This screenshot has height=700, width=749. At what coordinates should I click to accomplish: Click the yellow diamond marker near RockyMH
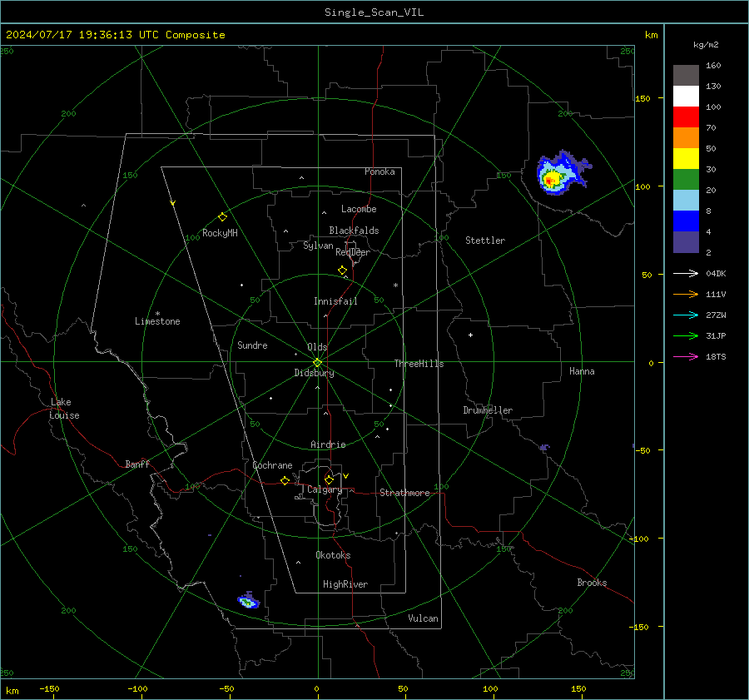pos(222,217)
